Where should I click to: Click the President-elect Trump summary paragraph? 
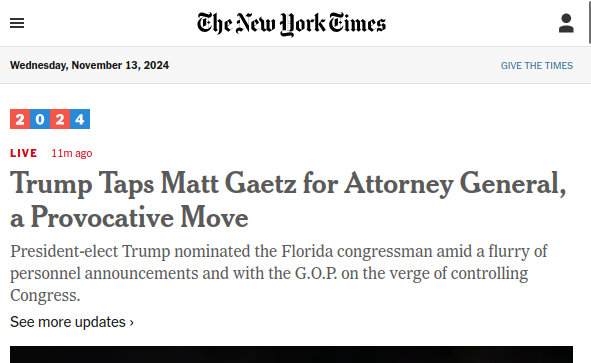[279, 273]
